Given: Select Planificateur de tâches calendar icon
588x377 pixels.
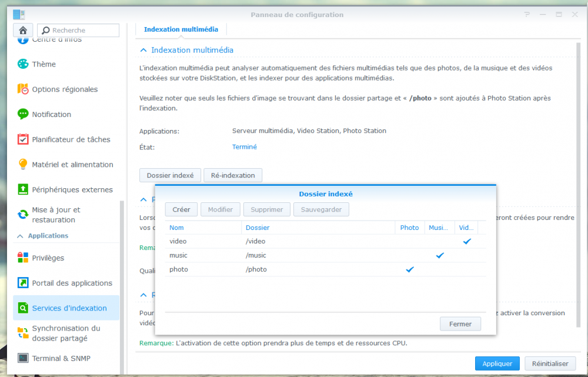Looking at the screenshot, I should [x=23, y=139].
